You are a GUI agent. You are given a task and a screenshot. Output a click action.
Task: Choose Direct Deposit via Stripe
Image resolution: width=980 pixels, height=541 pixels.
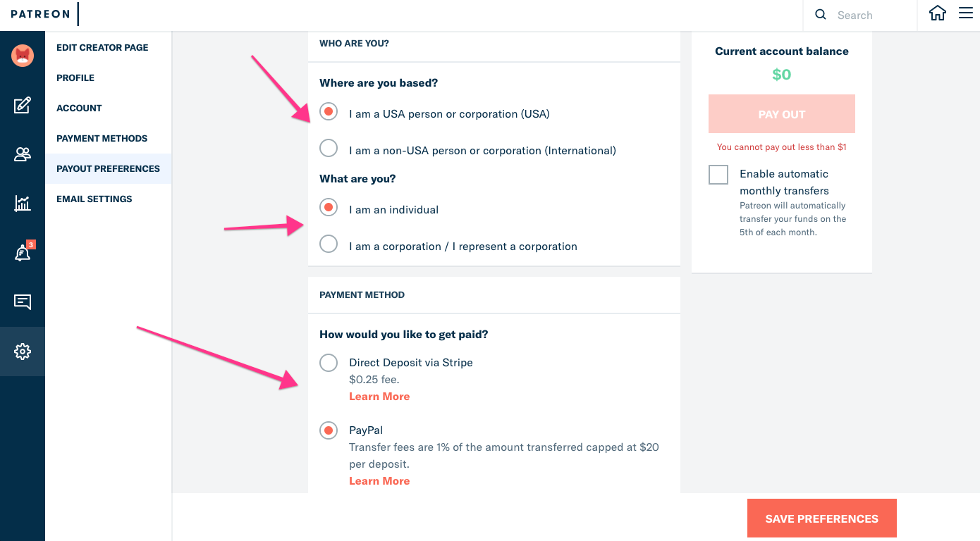pyautogui.click(x=329, y=363)
